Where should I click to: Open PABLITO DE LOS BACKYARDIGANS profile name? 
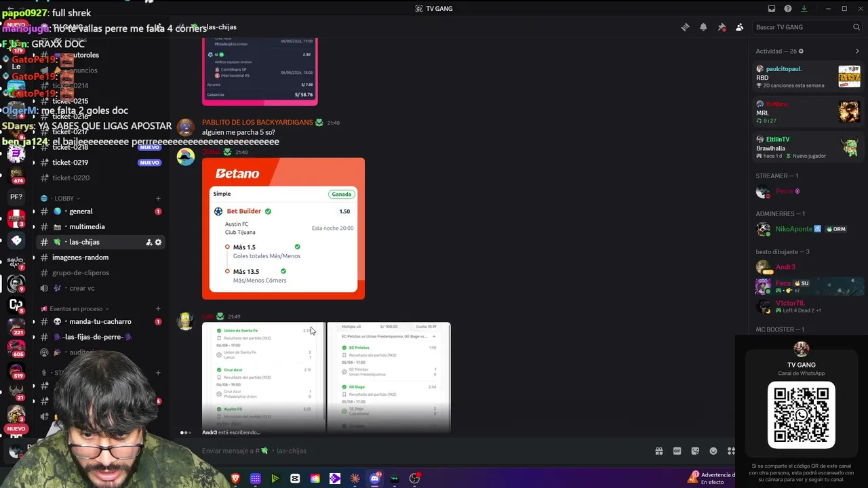pos(257,123)
